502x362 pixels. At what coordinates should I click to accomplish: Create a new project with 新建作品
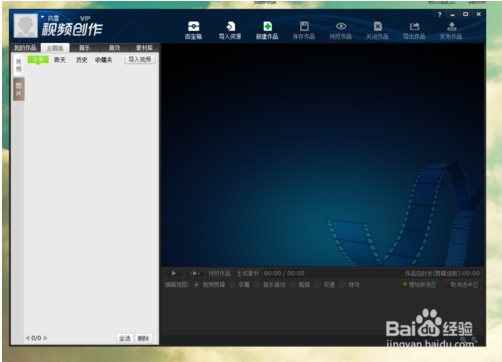[267, 30]
